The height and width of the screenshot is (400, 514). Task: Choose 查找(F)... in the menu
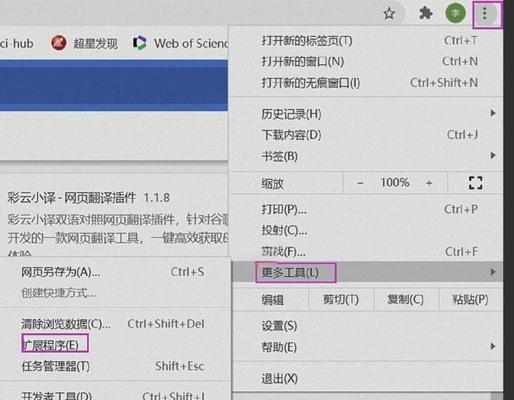coord(366,251)
